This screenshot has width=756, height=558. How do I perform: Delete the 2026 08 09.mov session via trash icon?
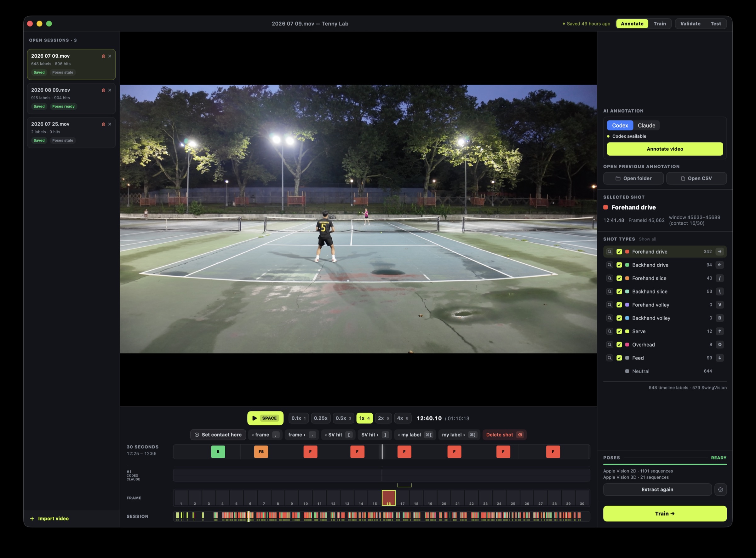103,90
